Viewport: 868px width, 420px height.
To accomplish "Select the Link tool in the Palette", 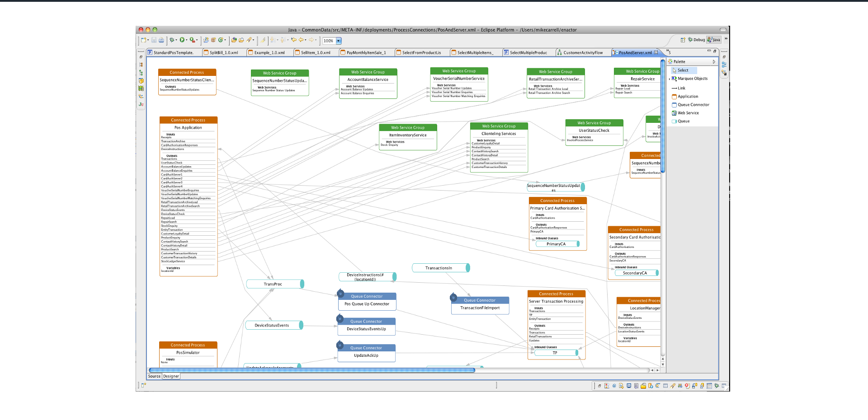I will click(x=681, y=88).
